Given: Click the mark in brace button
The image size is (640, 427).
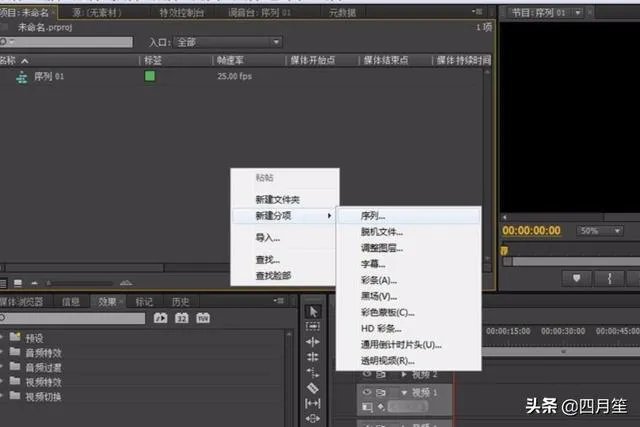Looking at the screenshot, I should point(609,278).
